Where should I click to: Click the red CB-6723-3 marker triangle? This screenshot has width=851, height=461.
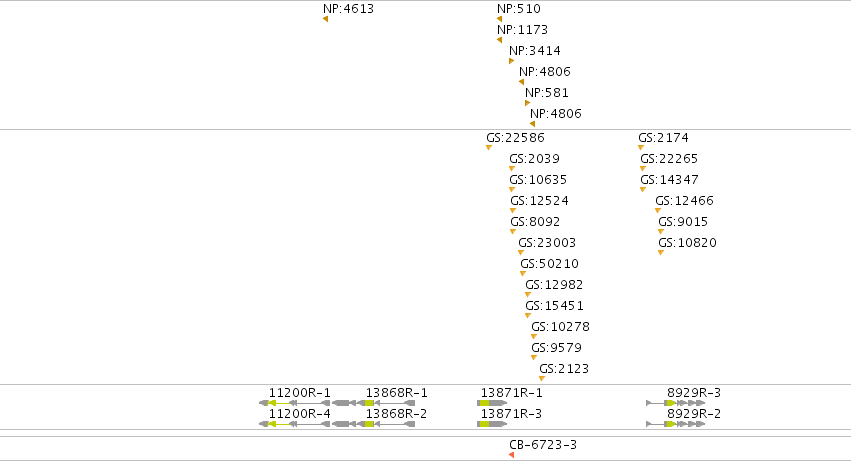pyautogui.click(x=511, y=455)
